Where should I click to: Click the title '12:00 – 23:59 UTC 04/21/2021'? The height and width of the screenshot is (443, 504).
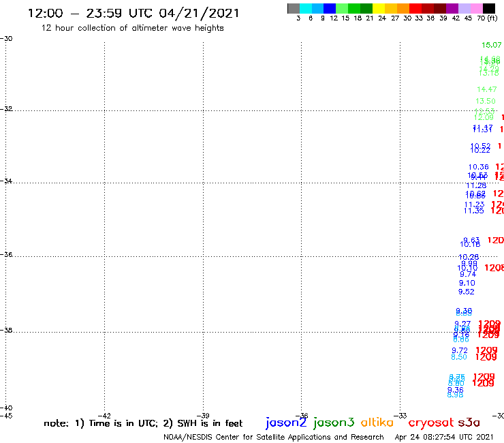[x=133, y=14]
